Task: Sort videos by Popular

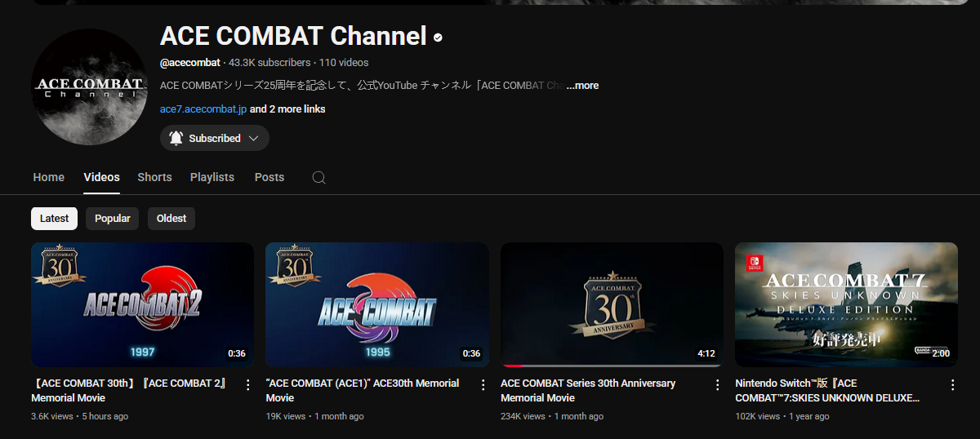Action: tap(113, 219)
